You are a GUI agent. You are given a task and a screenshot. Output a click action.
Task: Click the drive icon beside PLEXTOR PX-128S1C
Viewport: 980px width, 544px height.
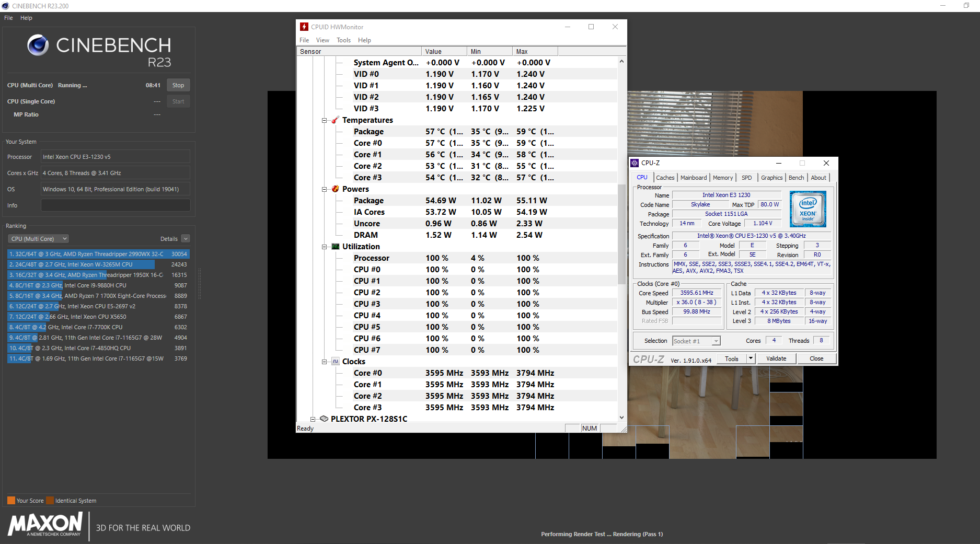(x=324, y=419)
